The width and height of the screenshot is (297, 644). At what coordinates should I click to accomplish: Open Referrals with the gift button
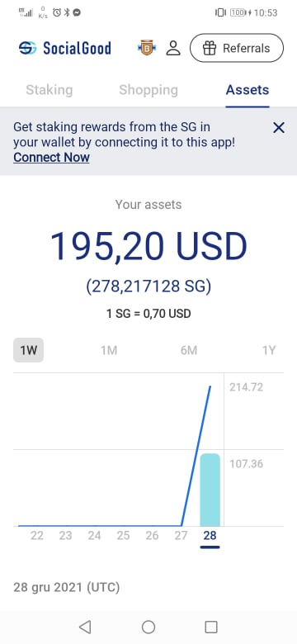click(x=237, y=48)
